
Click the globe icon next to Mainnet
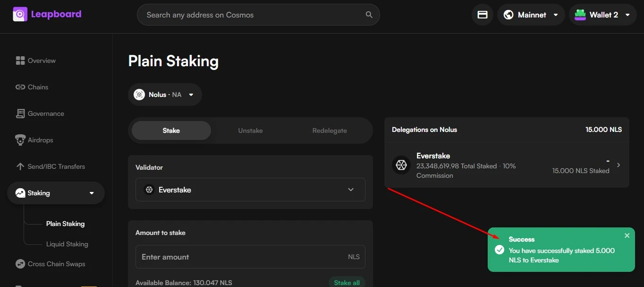pos(508,15)
